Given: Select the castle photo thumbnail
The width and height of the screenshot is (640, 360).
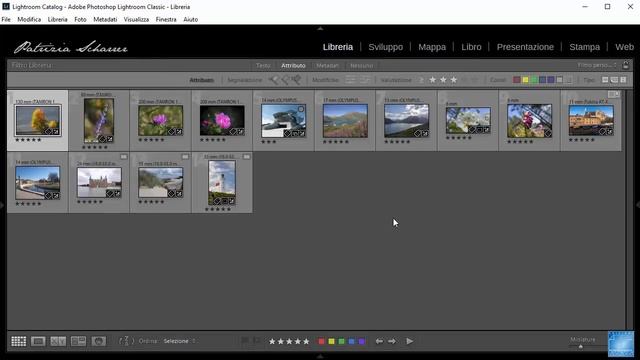Looking at the screenshot, I should click(99, 182).
